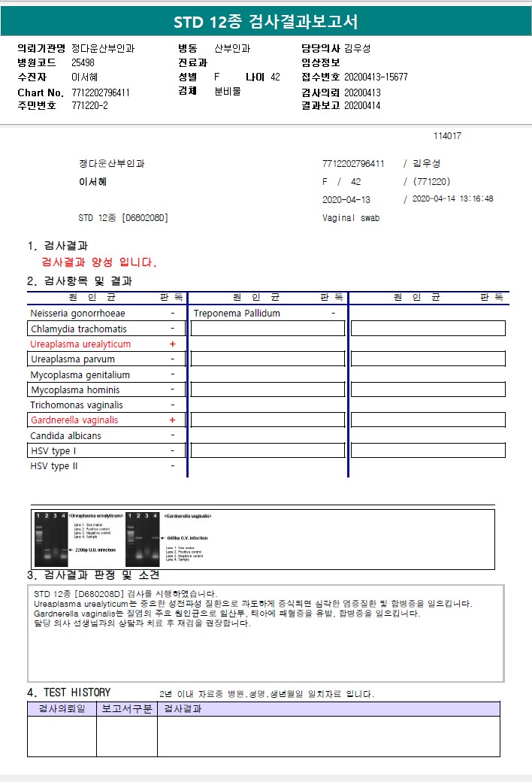The width and height of the screenshot is (532, 782).
Task: Click the 접수번호 value 20200413-15677
Action: point(376,77)
